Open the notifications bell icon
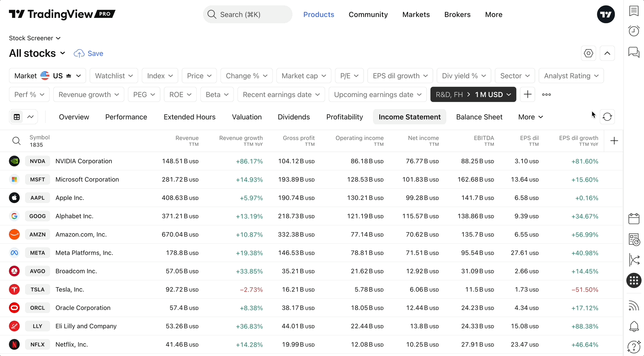Screen dimensions: 644x356 pyautogui.click(x=634, y=326)
